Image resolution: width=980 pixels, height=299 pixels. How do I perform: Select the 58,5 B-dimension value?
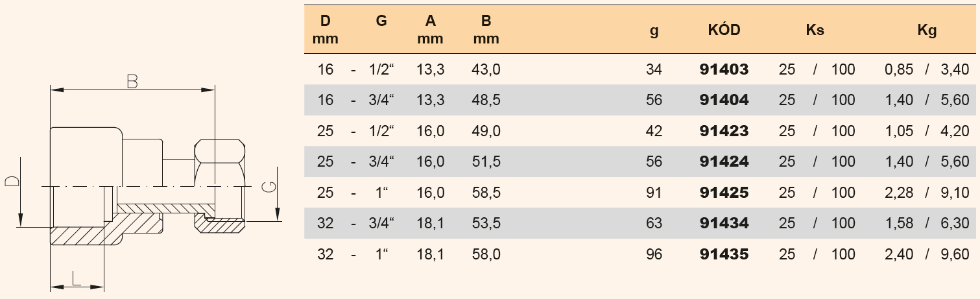pos(486,193)
